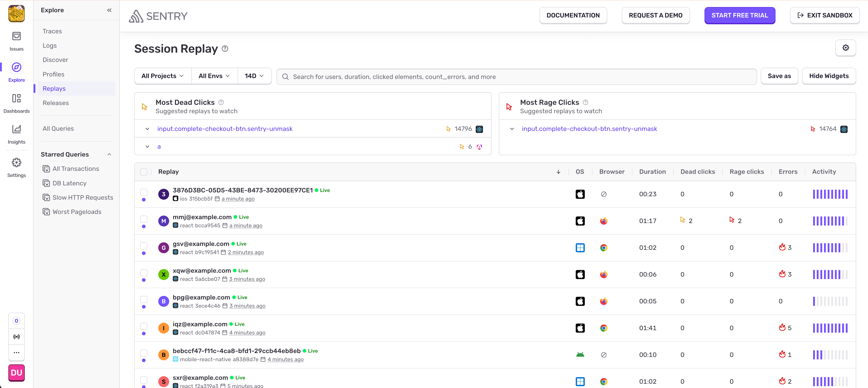Click the Hide Widgets button
The width and height of the screenshot is (868, 388).
(829, 76)
